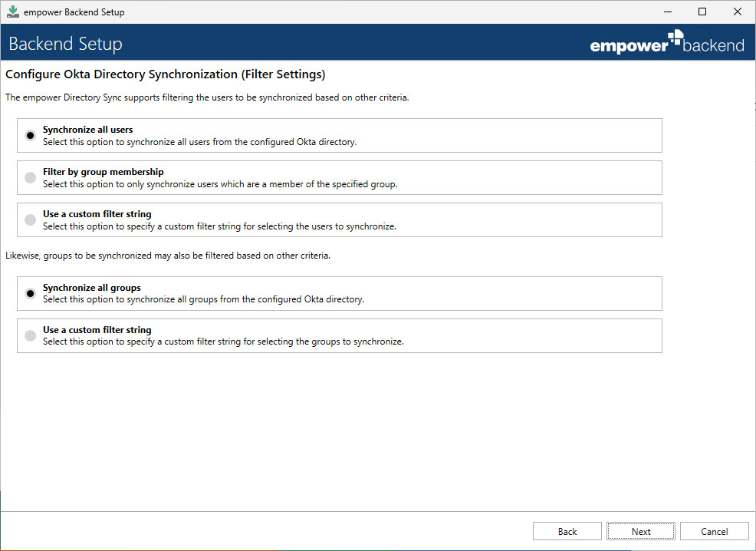The width and height of the screenshot is (756, 551).
Task: Choose Filter by group membership radio button
Action: 31,177
